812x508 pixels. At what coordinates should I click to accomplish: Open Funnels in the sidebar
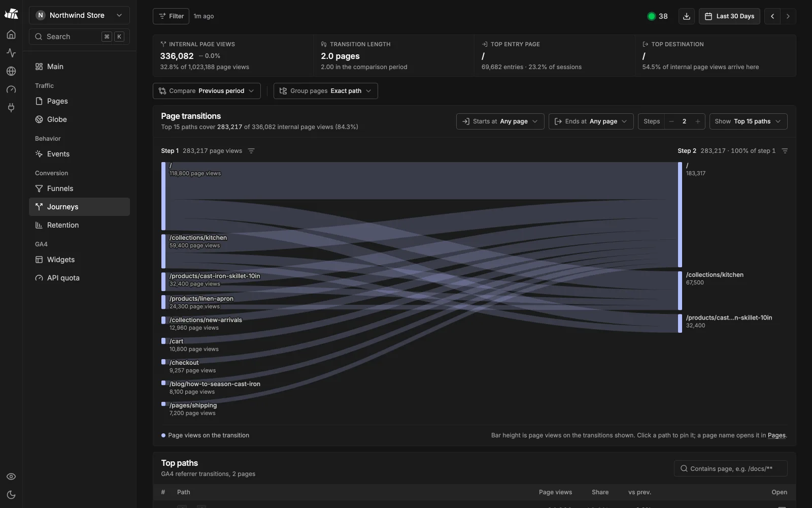point(79,188)
